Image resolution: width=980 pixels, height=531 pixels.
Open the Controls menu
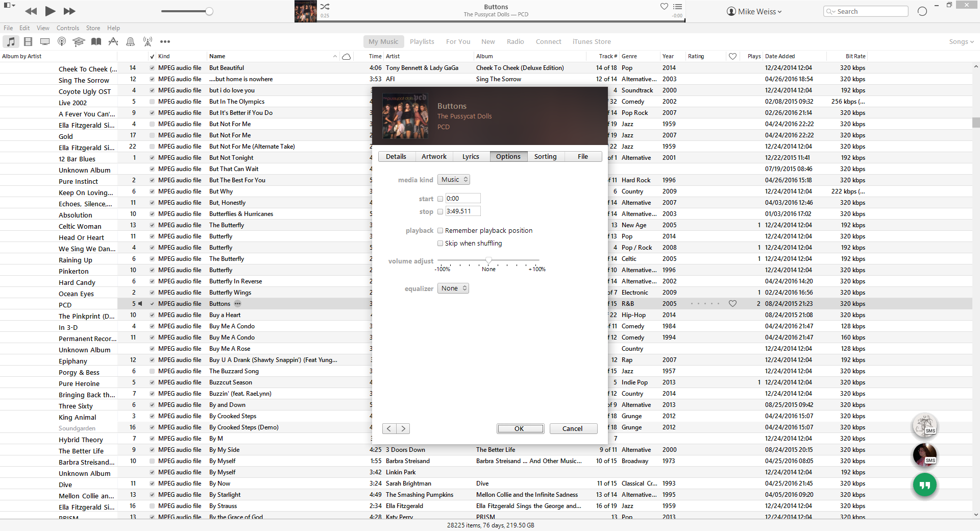[68, 28]
